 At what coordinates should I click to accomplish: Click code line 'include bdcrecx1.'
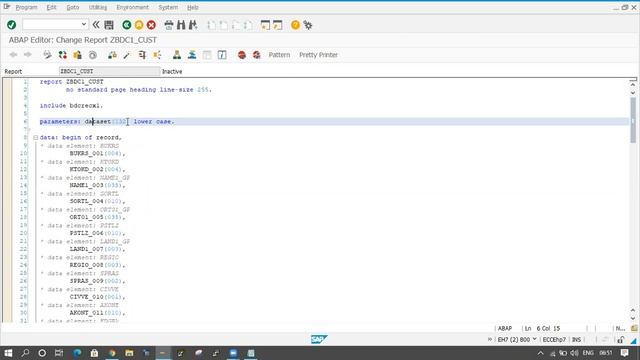tap(71, 106)
